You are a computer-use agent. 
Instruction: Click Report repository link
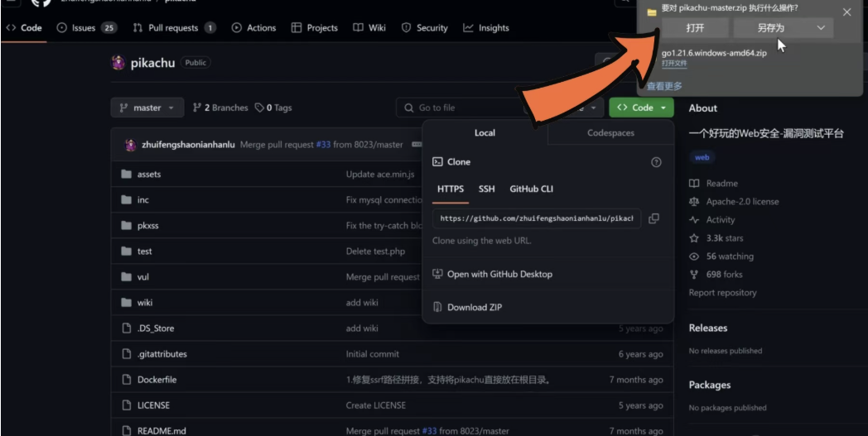(x=722, y=293)
